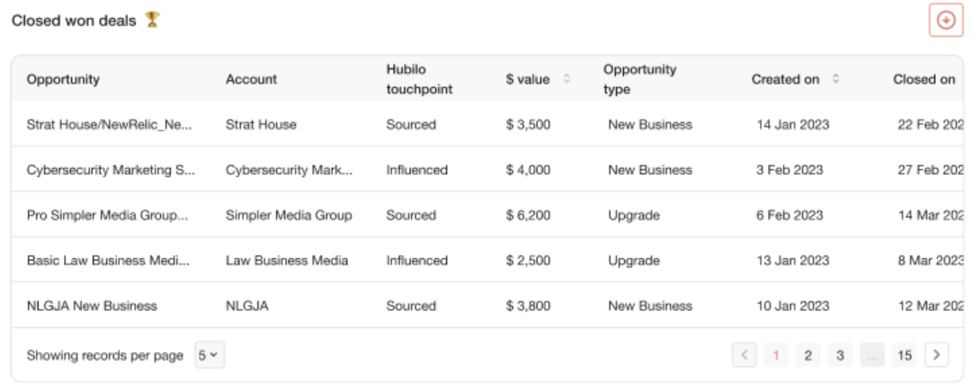Click the trophy icon beside title
Image resolution: width=980 pixels, height=392 pixels.
pos(152,20)
